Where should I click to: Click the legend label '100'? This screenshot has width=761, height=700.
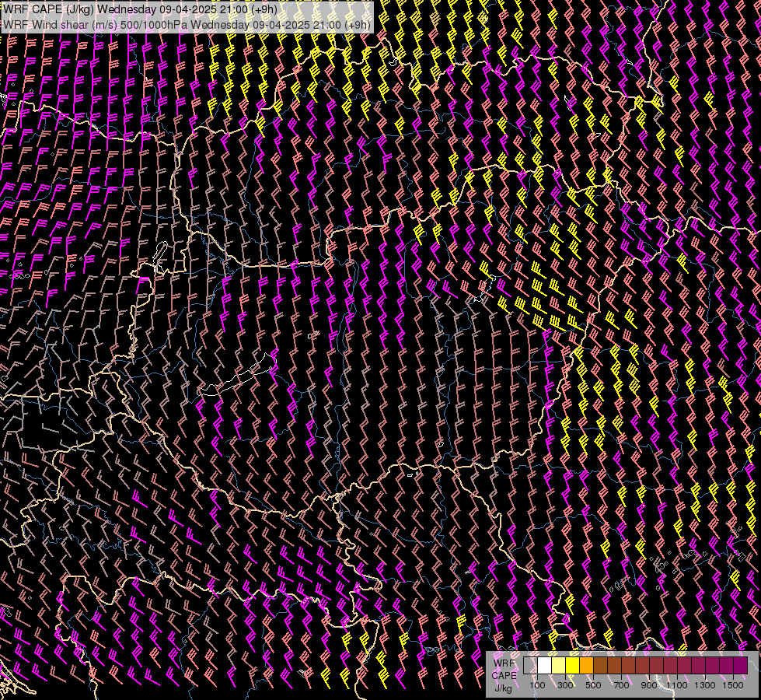(x=537, y=685)
